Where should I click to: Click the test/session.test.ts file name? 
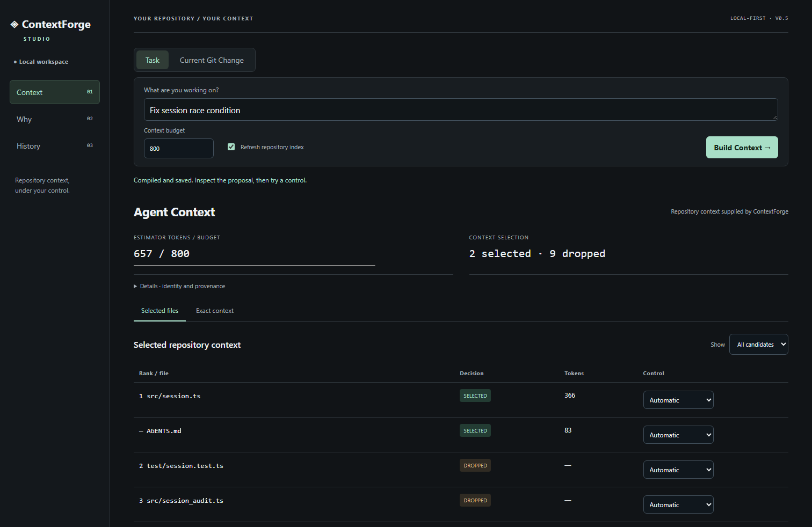pos(185,466)
